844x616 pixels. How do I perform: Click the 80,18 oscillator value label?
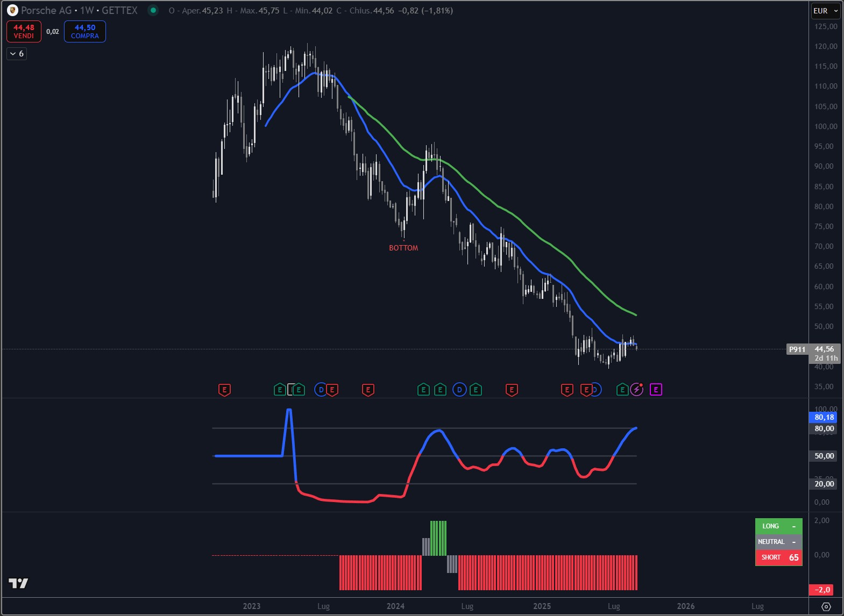[824, 417]
